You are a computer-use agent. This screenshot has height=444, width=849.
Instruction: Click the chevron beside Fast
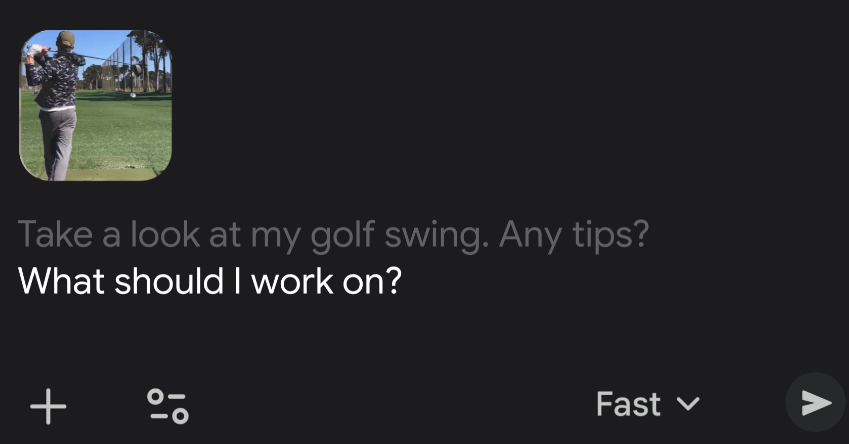pyautogui.click(x=688, y=404)
